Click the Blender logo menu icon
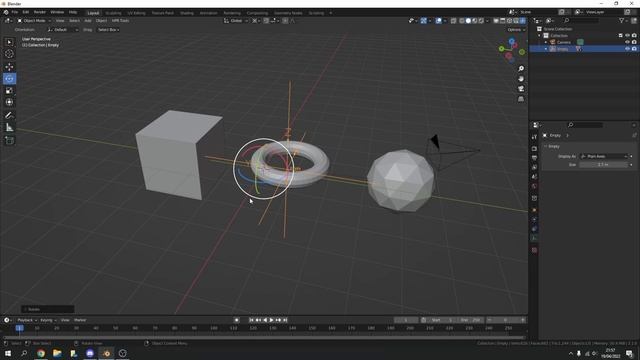 click(x=6, y=13)
